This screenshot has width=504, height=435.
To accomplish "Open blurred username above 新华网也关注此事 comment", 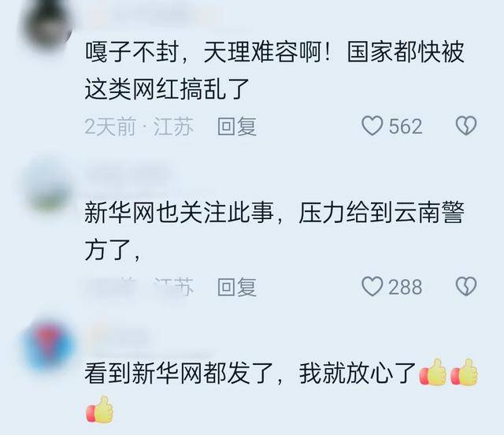I will [x=128, y=176].
